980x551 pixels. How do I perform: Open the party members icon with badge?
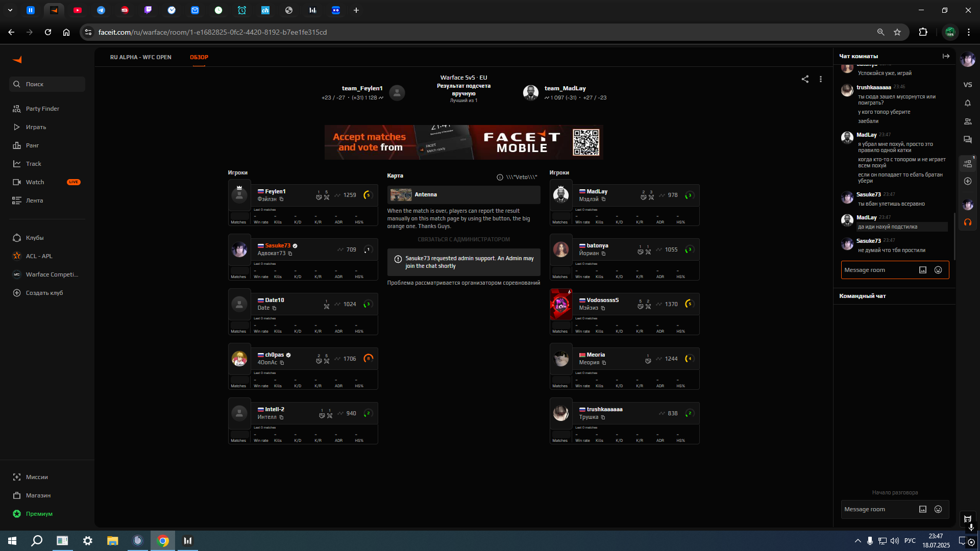[968, 163]
